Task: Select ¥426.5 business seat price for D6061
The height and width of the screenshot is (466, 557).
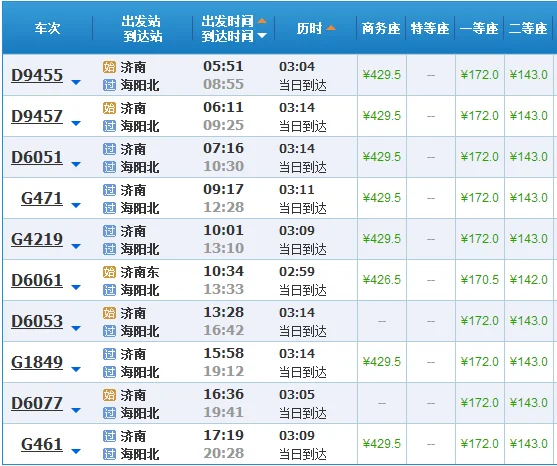Action: (382, 280)
